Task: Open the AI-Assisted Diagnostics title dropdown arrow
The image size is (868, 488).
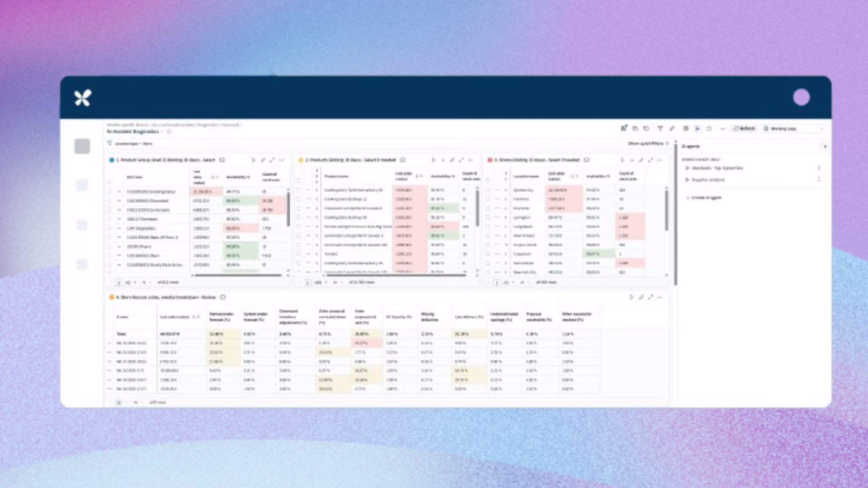Action: pos(162,131)
